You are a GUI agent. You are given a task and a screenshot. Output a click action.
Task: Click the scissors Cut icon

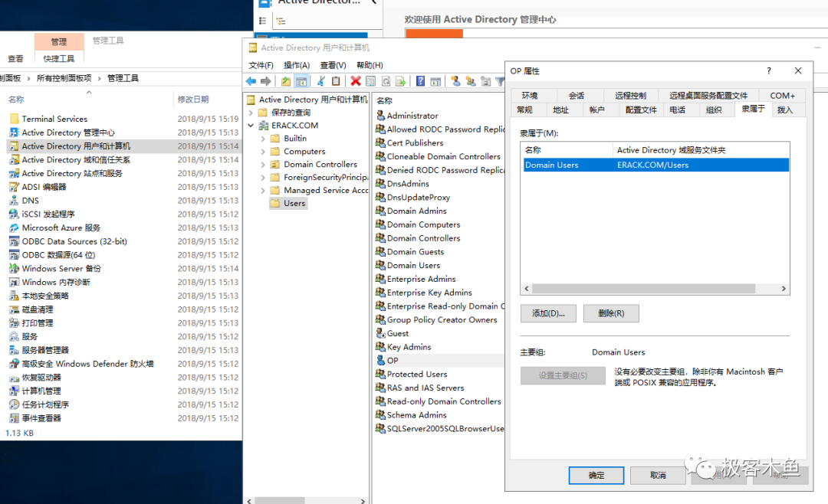click(321, 81)
